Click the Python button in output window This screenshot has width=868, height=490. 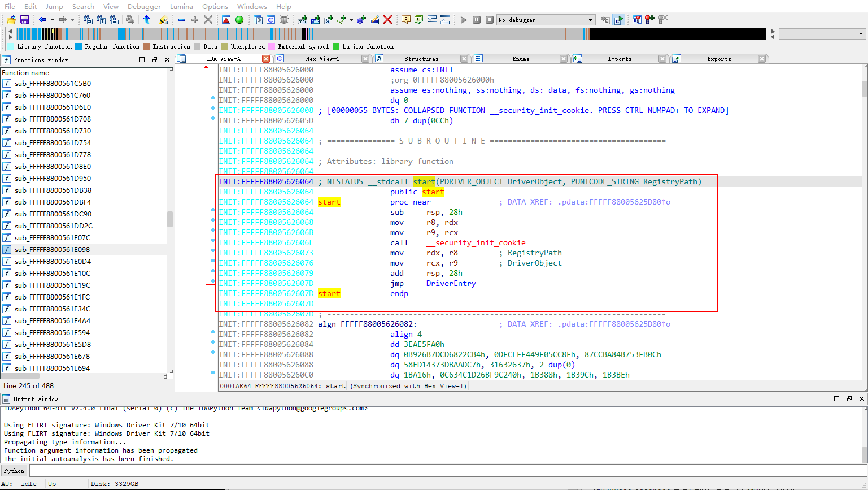click(14, 471)
